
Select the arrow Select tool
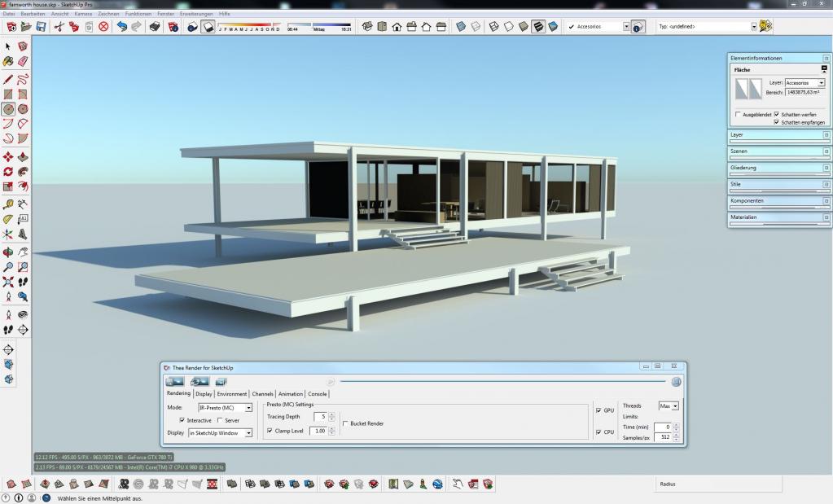8,46
